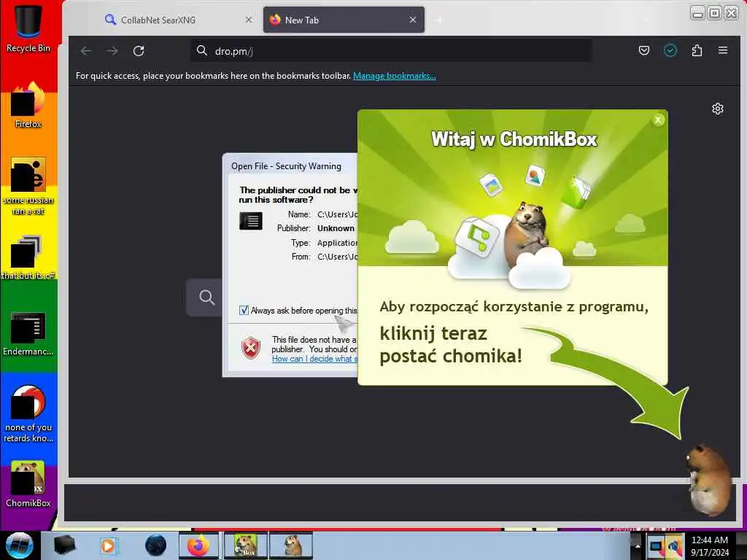Select the 'some russian ran a rat' desktop icon
The width and height of the screenshot is (747, 560).
(28, 186)
